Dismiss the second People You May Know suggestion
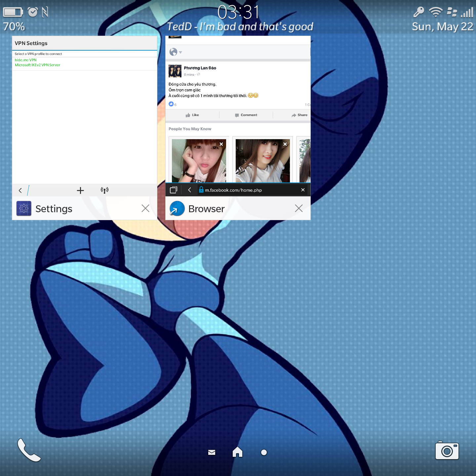Screen dimensions: 476x476 (285, 144)
